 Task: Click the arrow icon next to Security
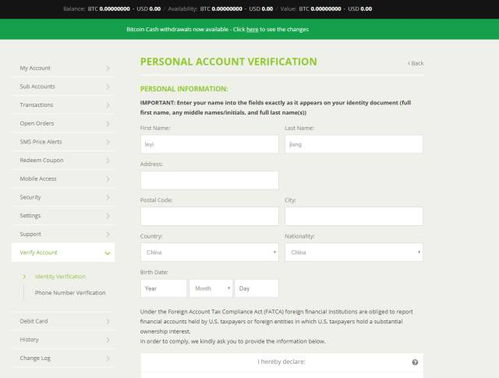108,197
